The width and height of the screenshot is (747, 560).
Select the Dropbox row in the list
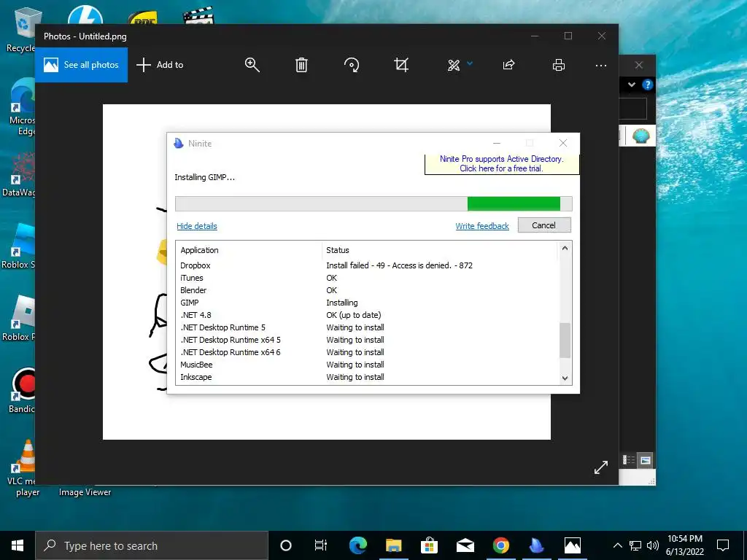(368, 265)
